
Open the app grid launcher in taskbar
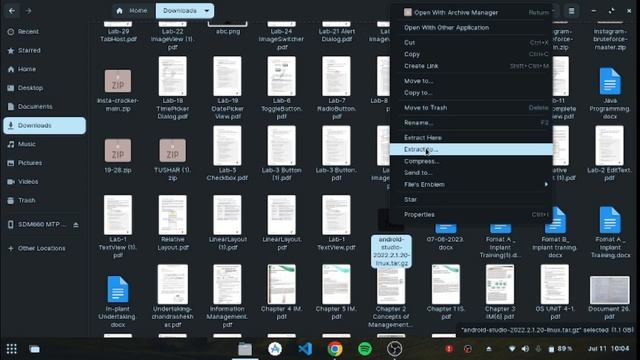11,349
